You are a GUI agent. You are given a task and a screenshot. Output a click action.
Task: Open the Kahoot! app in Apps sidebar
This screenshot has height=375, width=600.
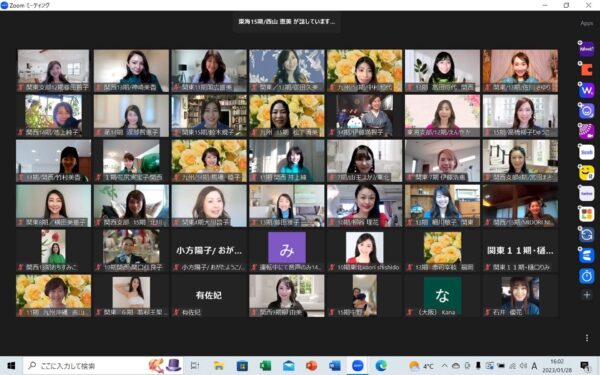click(x=586, y=49)
